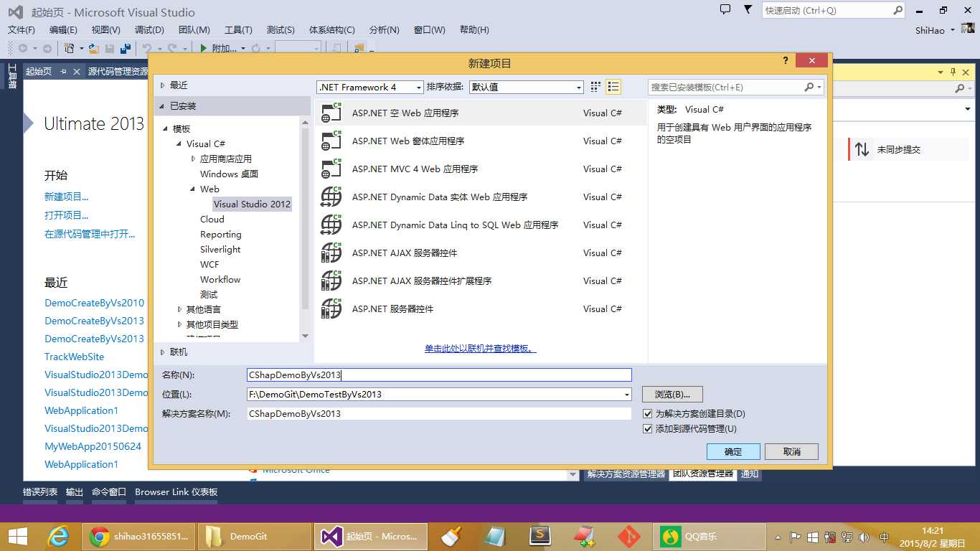Click the save all toolbar icon
Screen dimensions: 980x551
(x=126, y=48)
